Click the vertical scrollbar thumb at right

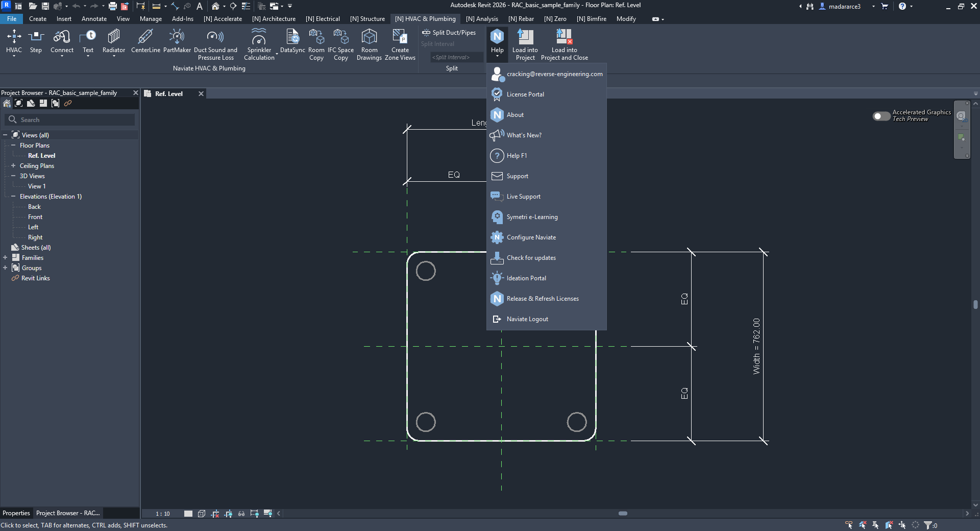(x=975, y=304)
